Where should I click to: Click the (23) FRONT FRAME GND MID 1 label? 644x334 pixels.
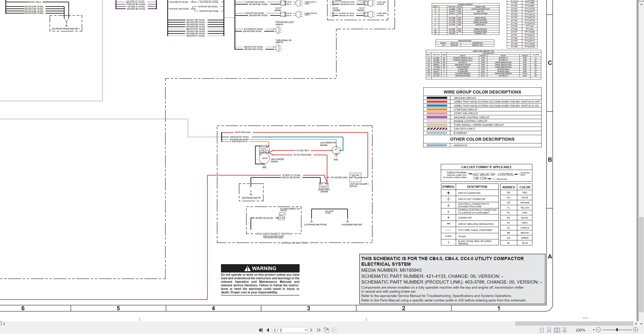66,29
